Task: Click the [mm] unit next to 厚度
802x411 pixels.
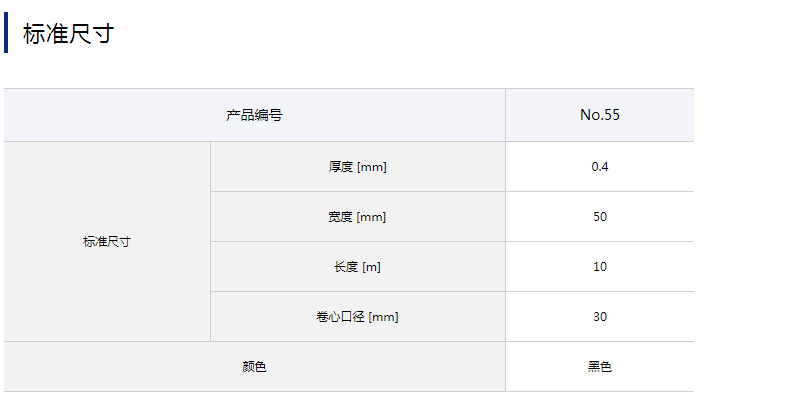Action: [x=372, y=167]
